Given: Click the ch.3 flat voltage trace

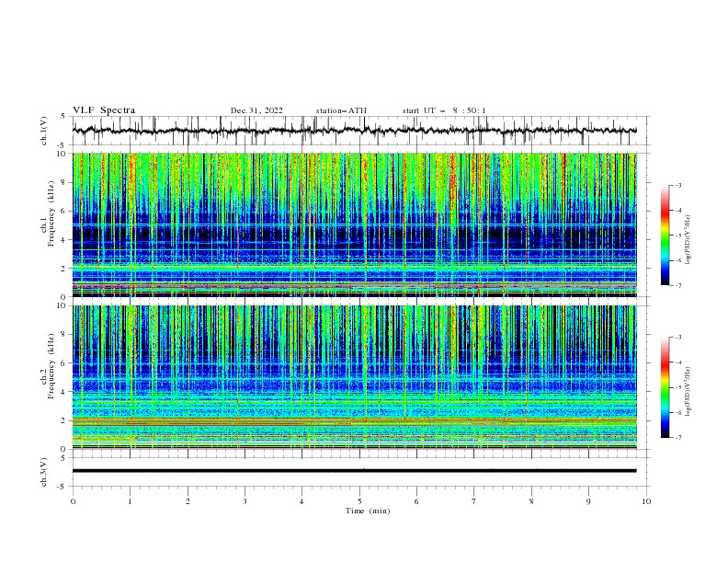Looking at the screenshot, I should click(354, 471).
